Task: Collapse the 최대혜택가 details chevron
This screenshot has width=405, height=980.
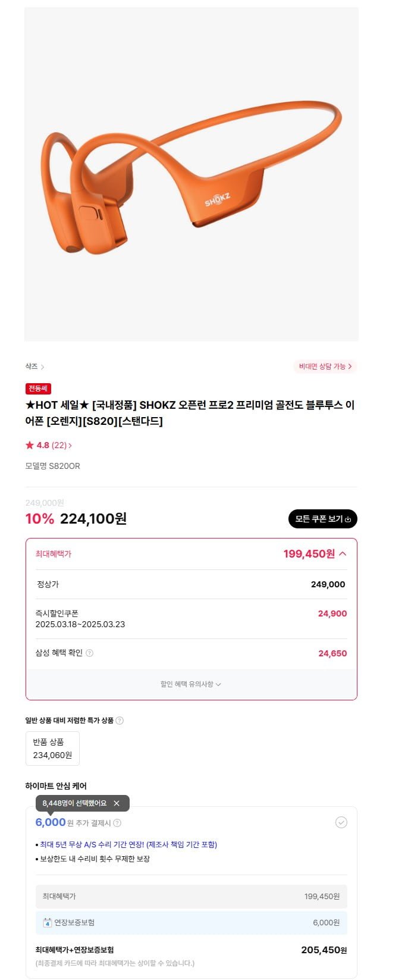Action: pyautogui.click(x=343, y=554)
